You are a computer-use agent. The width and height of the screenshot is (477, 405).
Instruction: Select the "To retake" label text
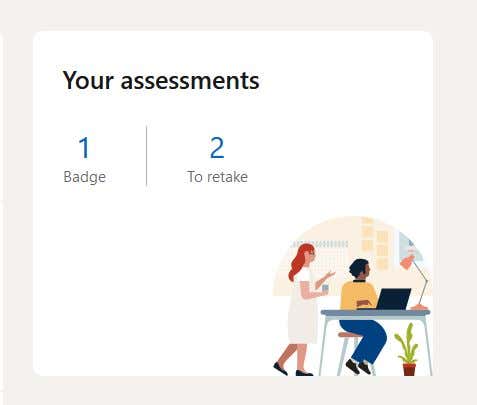pyautogui.click(x=217, y=177)
